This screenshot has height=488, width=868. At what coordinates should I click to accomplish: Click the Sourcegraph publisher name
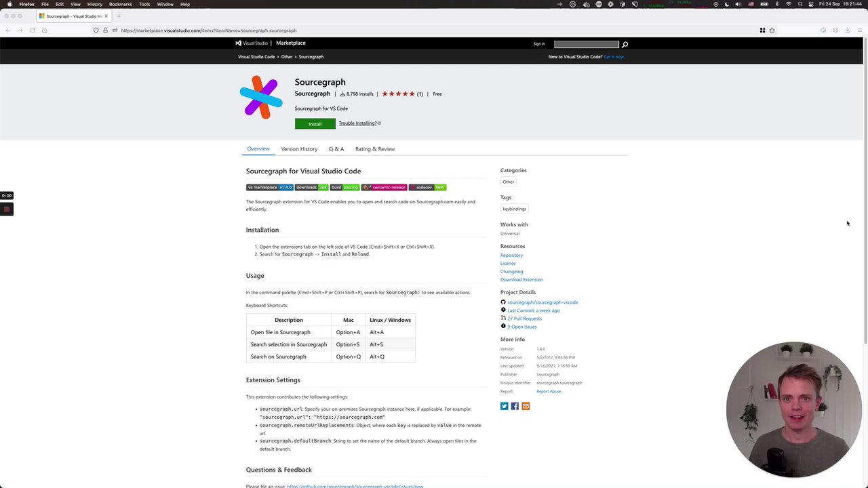pos(312,94)
